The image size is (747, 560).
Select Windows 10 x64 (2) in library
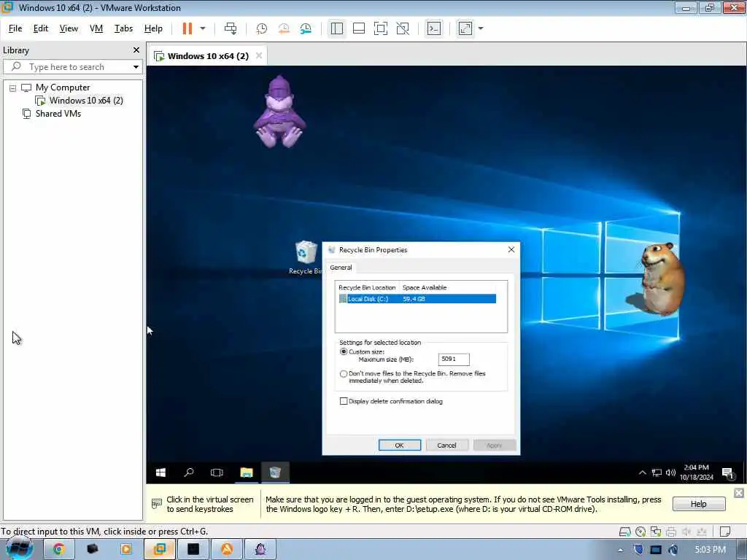coord(86,101)
